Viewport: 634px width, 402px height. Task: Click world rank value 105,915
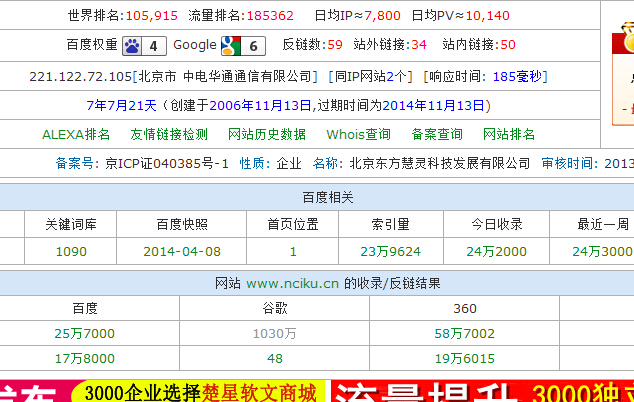click(x=152, y=15)
